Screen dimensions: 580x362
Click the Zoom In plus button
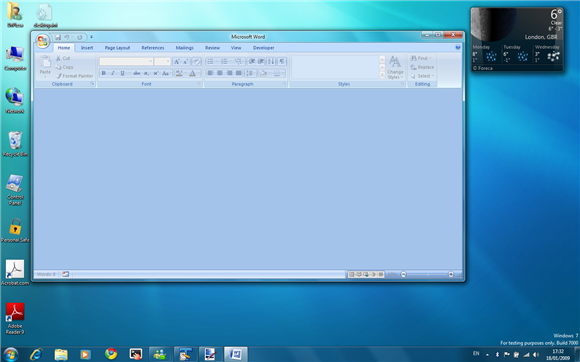pyautogui.click(x=451, y=274)
